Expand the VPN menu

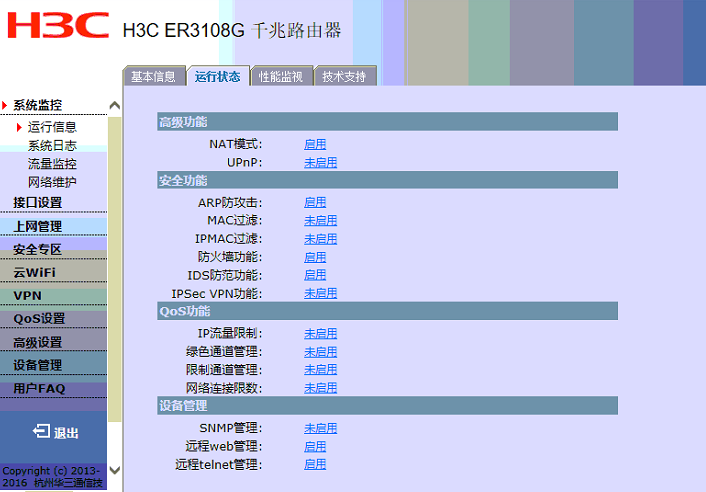tap(27, 296)
